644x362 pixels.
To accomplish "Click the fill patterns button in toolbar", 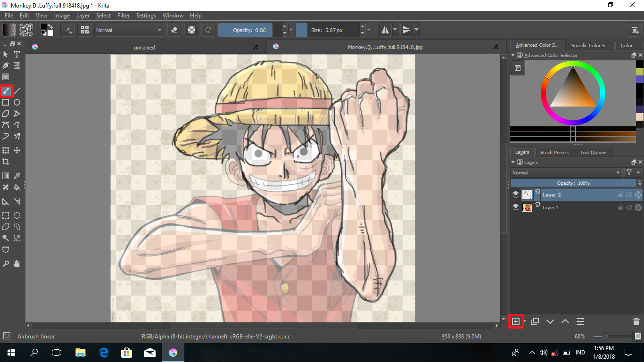I will point(26,30).
